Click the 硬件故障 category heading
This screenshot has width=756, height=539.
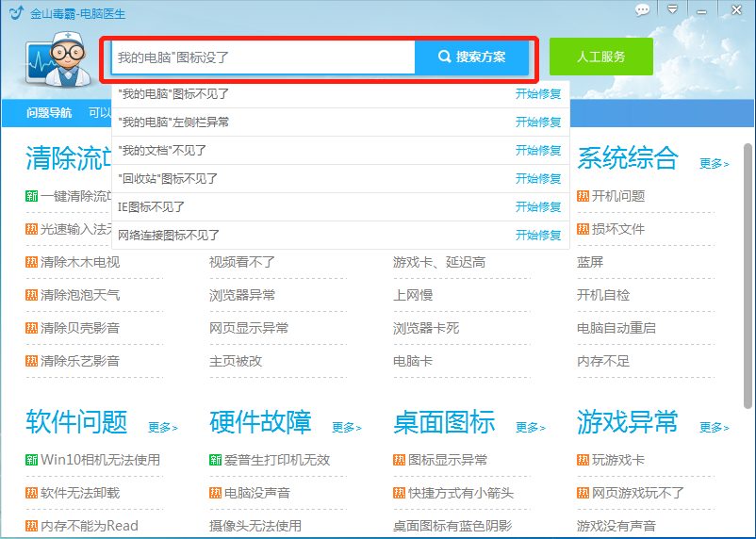260,422
